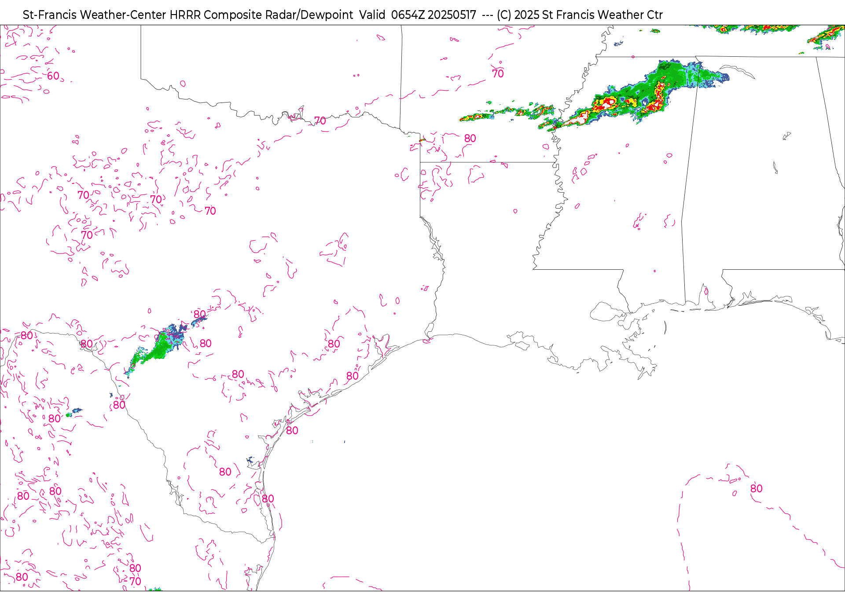Screen dimensions: 845x616
Task: Click the '(C) 2025 St Francis Weather Ctr' copyright text
Action: pyautogui.click(x=580, y=15)
